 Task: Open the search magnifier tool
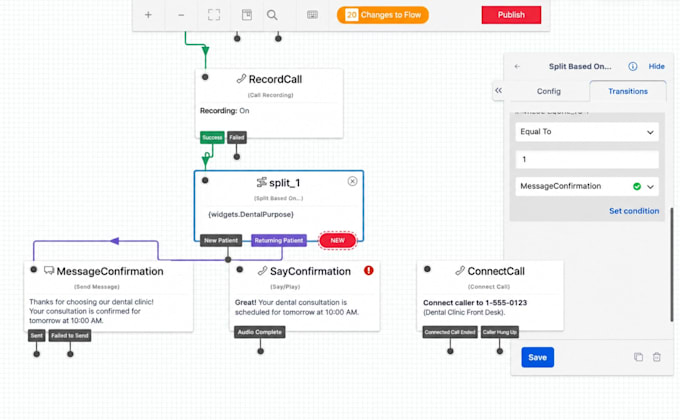coord(272,15)
